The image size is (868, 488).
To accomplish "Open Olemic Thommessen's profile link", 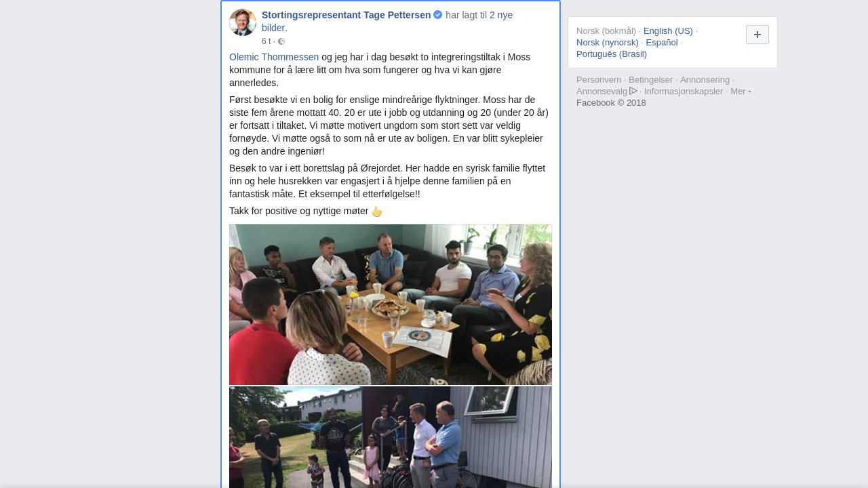I will click(274, 57).
